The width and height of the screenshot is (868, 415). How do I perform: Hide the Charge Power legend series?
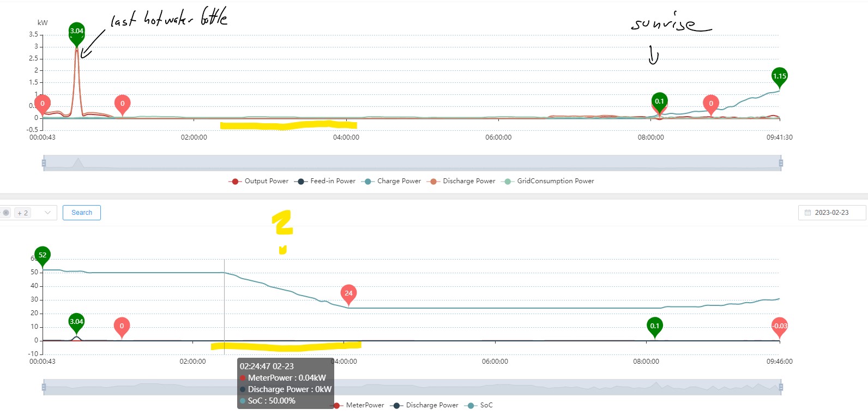[x=391, y=181]
